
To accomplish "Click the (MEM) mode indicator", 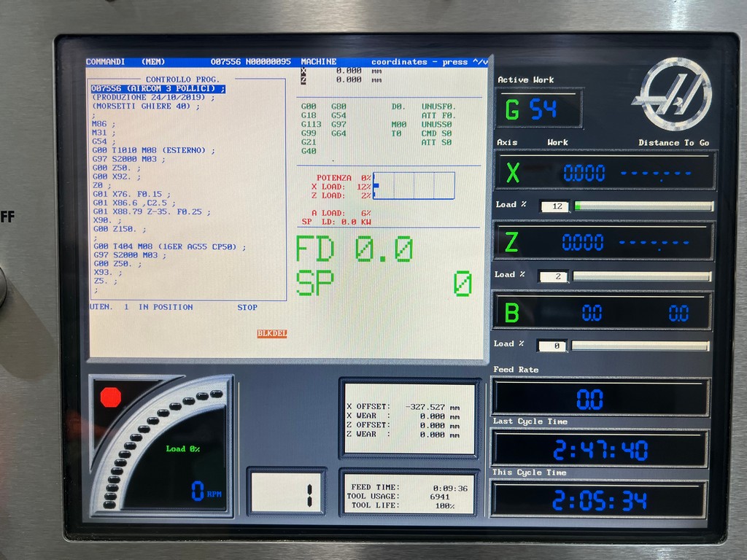I will click(153, 62).
